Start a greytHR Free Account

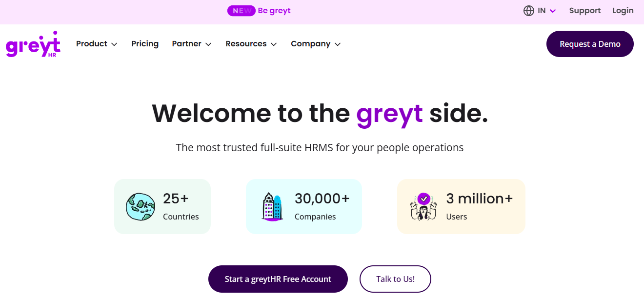278,279
